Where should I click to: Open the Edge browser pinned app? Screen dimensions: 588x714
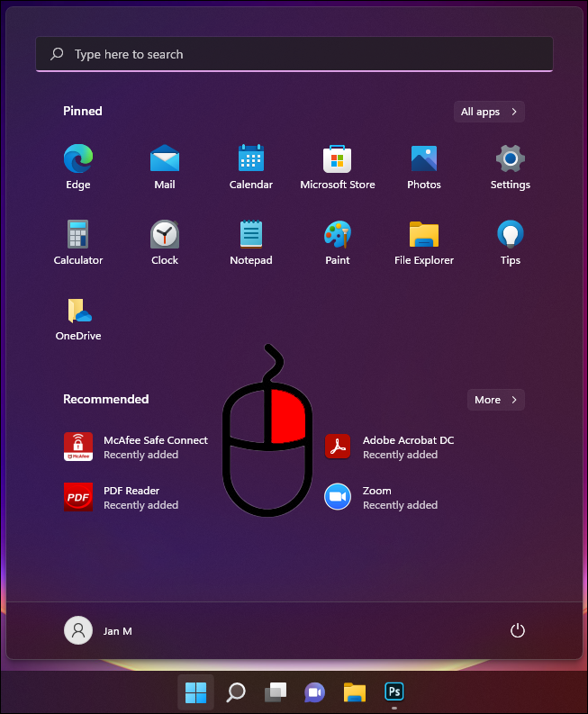(77, 167)
